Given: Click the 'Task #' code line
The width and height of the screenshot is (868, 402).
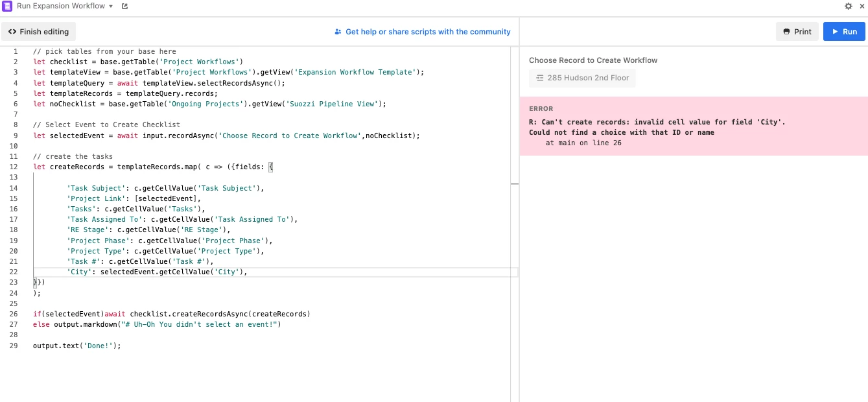Looking at the screenshot, I should pos(140,261).
